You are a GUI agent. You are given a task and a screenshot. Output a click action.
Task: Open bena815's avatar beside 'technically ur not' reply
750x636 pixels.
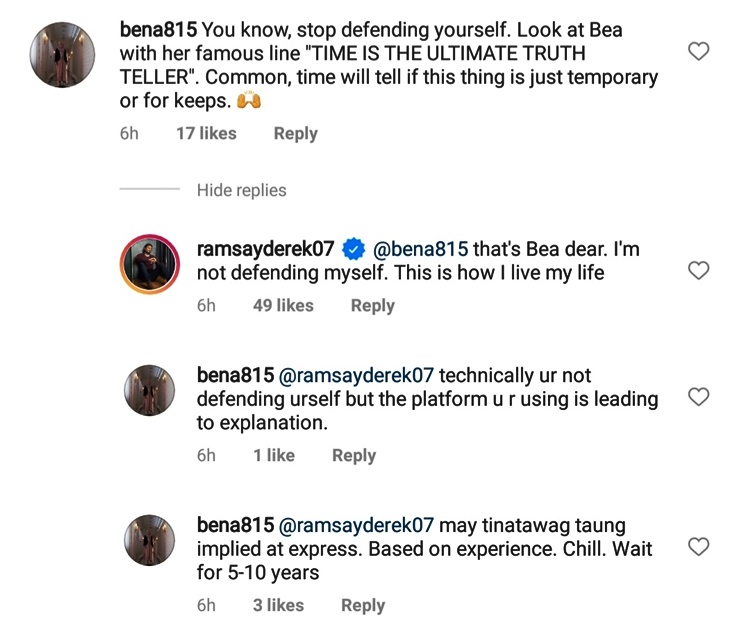click(x=150, y=391)
